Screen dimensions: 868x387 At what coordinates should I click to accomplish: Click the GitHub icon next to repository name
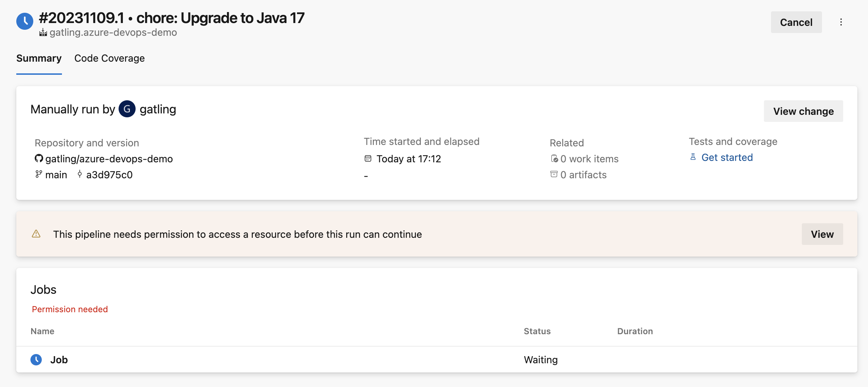click(x=39, y=158)
